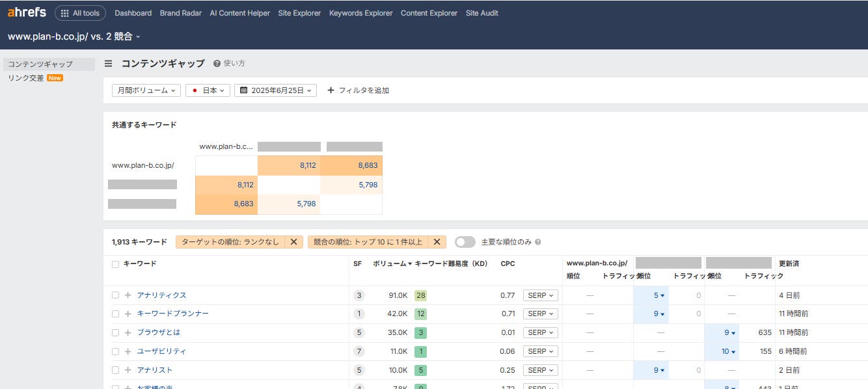Open the アナリスト keyword link
Viewport: 868px width, 389px height.
coord(154,370)
